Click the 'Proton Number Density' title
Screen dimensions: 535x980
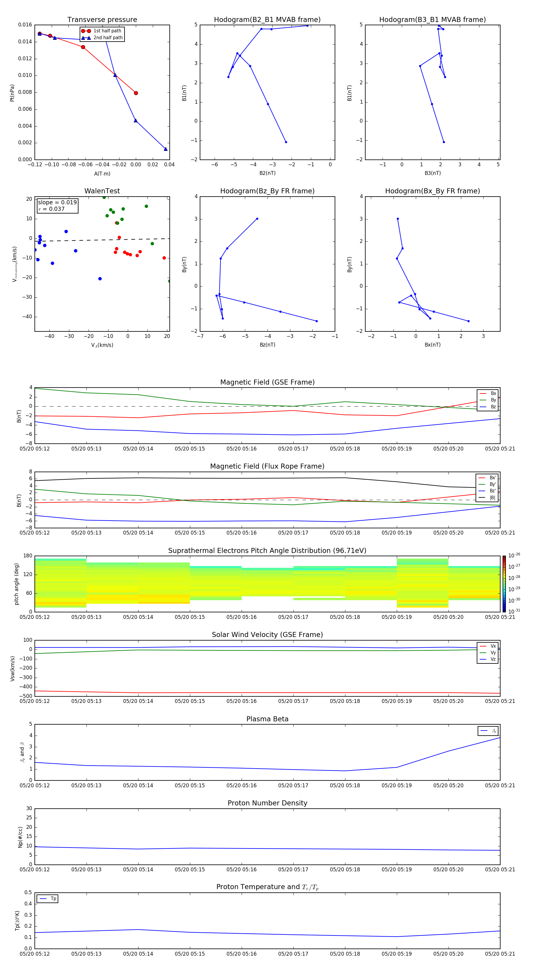[x=267, y=803]
